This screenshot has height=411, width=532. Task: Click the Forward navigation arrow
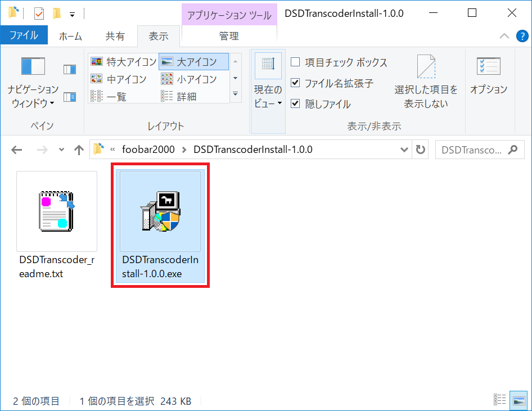point(42,150)
